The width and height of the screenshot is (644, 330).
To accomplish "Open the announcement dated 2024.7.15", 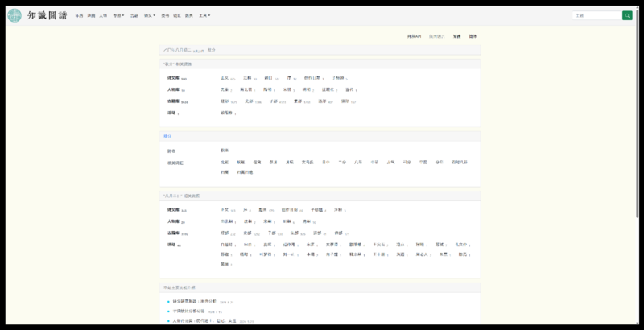I will [188, 311].
